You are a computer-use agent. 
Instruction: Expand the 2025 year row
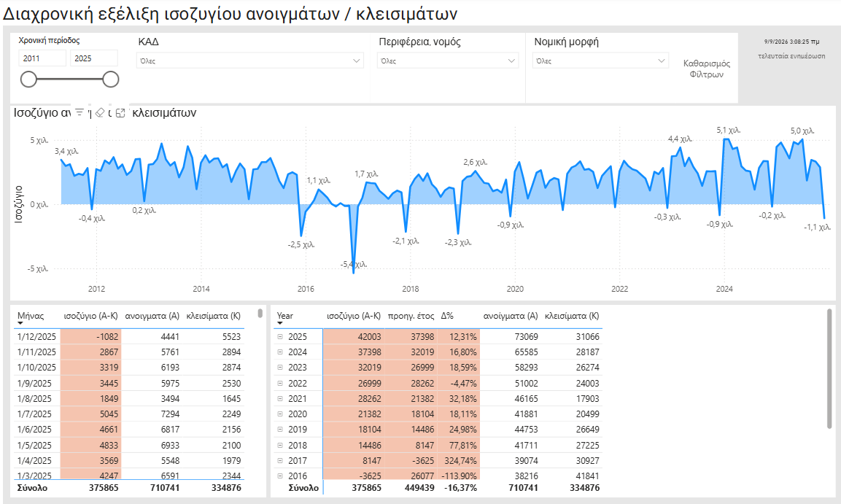280,337
